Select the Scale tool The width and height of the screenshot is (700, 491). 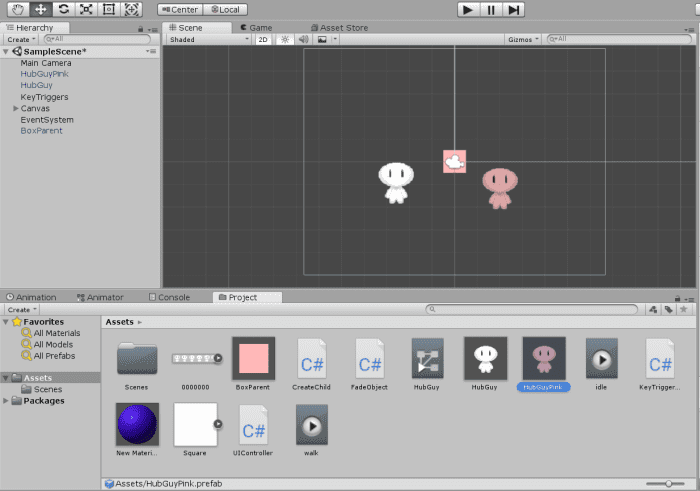point(86,9)
